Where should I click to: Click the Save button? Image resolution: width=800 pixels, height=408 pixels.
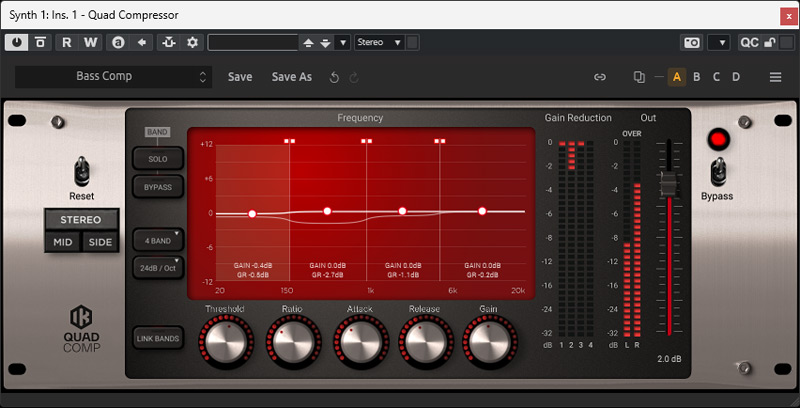[x=240, y=77]
